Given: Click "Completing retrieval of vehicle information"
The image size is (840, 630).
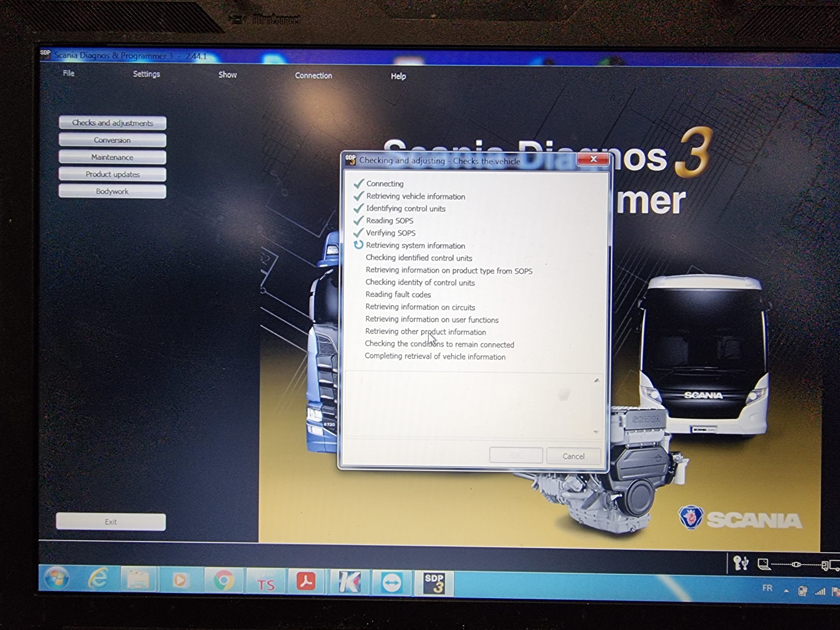Looking at the screenshot, I should (x=435, y=356).
